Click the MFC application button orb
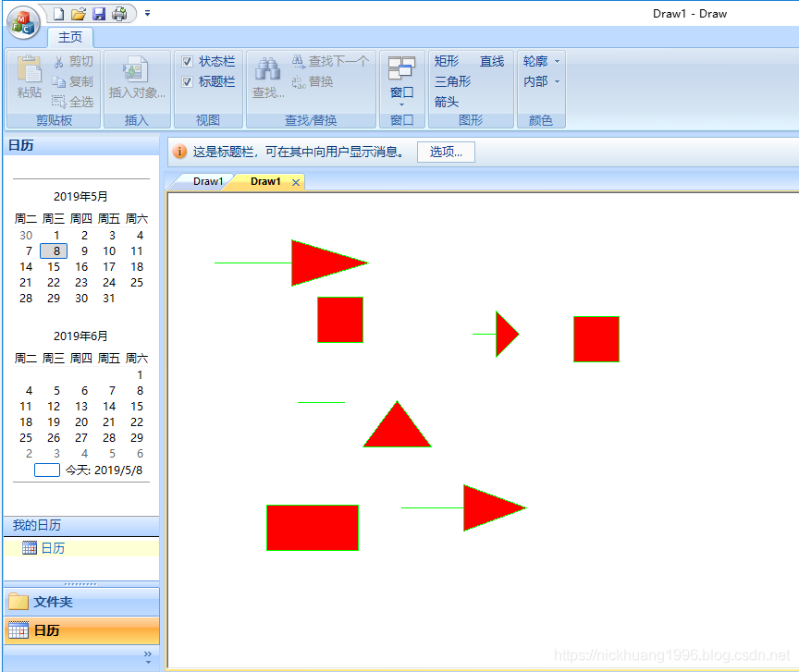 [x=23, y=23]
